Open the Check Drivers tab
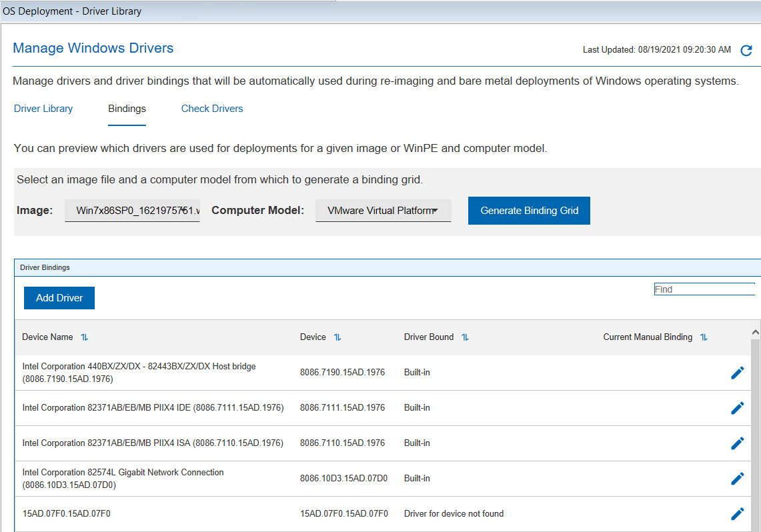 point(212,109)
